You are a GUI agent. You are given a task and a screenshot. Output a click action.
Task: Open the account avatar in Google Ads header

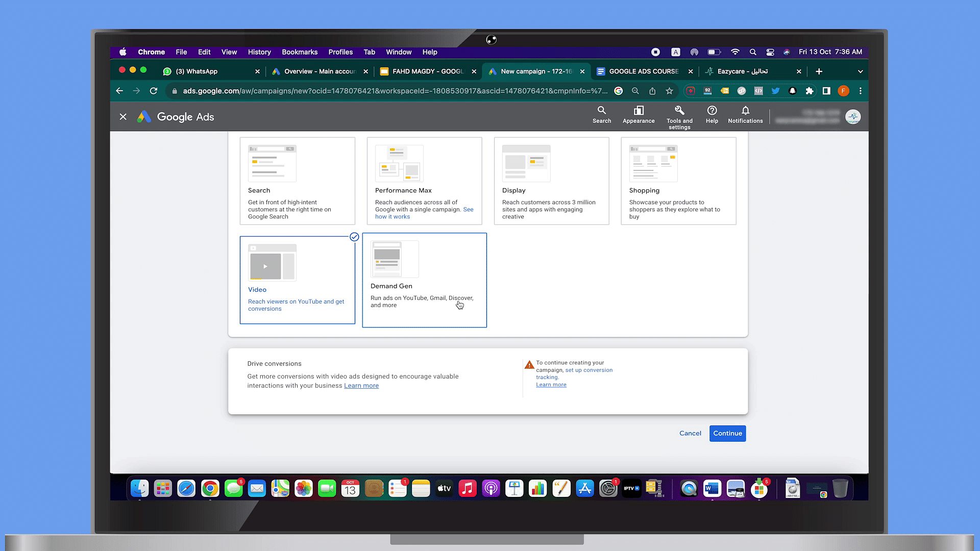coord(853,117)
